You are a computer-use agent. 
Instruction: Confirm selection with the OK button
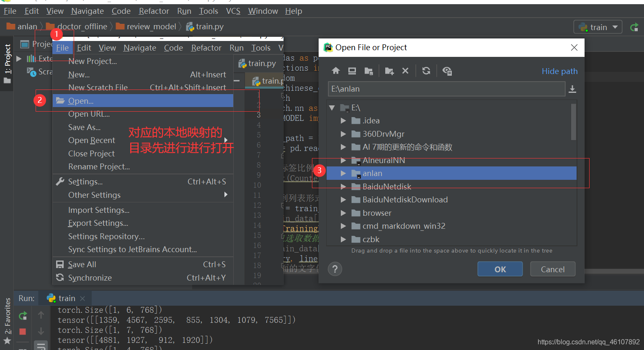point(500,269)
